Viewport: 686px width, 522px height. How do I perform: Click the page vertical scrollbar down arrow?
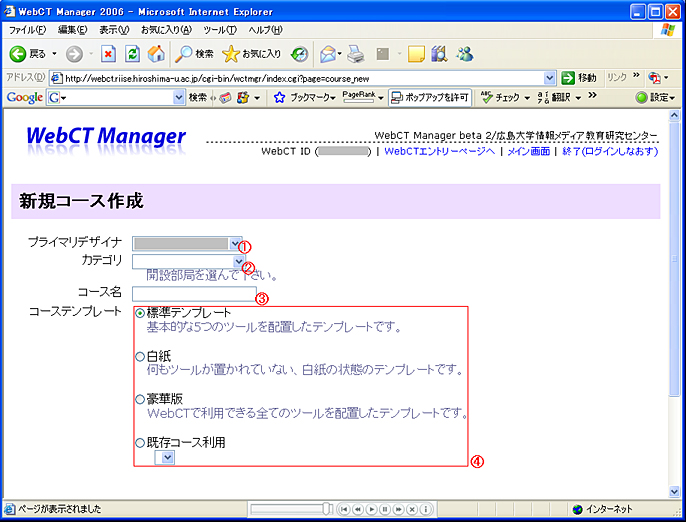tap(675, 491)
